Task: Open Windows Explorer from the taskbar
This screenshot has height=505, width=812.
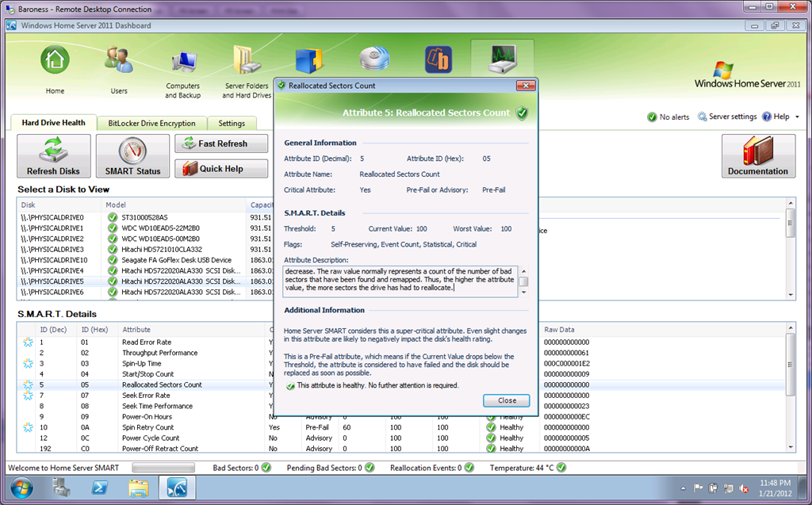Action: 138,488
